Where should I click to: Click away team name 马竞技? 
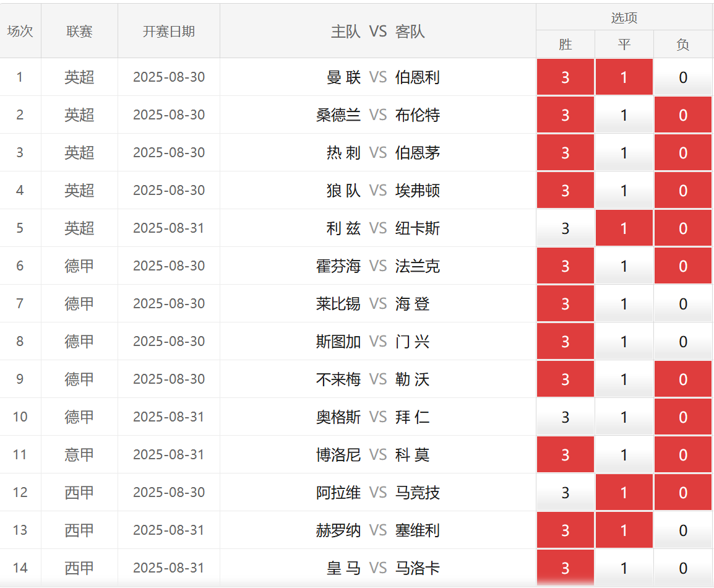[417, 493]
